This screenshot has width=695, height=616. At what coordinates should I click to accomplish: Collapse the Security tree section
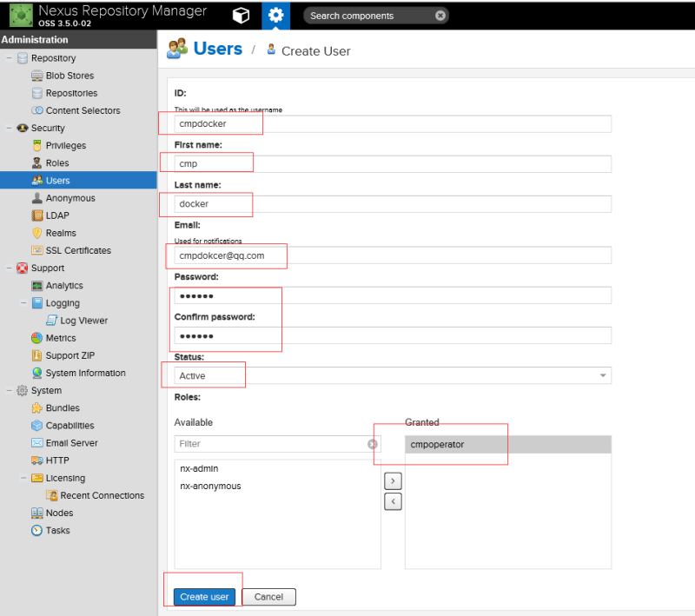point(9,129)
